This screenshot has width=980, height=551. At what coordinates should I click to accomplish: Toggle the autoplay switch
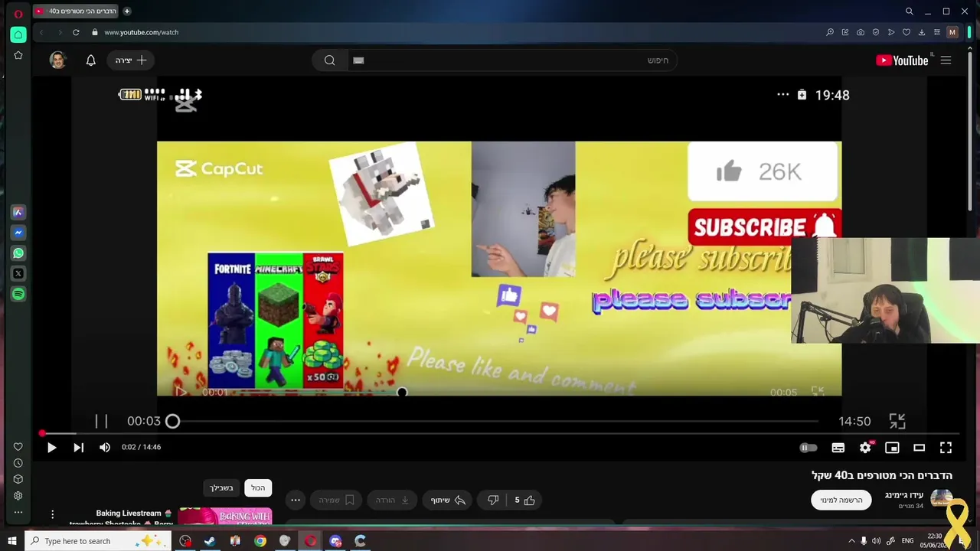pyautogui.click(x=808, y=448)
